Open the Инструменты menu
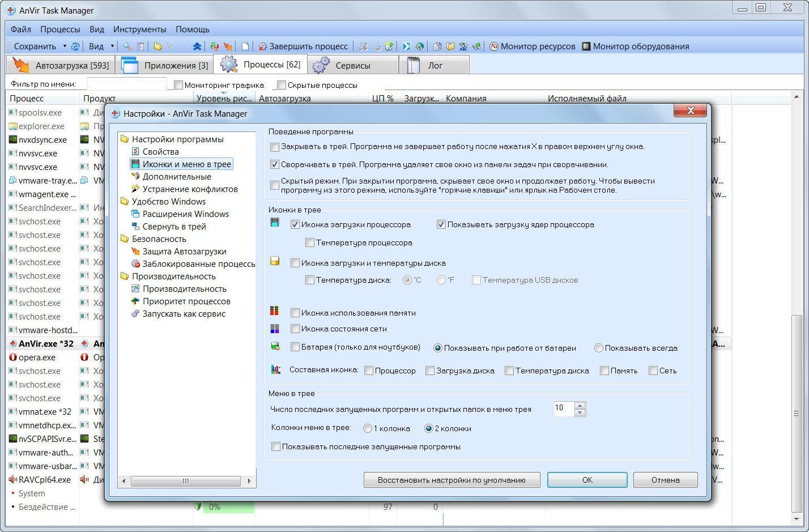Image resolution: width=809 pixels, height=532 pixels. click(x=139, y=29)
